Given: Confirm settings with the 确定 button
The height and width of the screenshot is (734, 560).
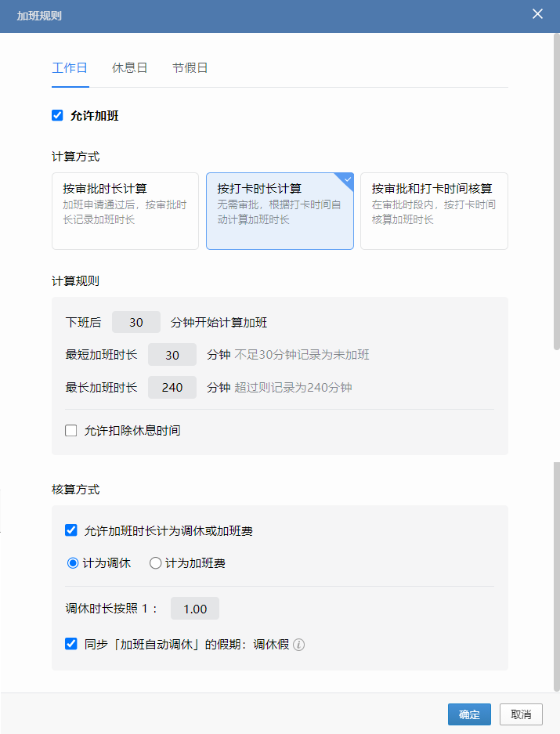Looking at the screenshot, I should click(x=469, y=714).
